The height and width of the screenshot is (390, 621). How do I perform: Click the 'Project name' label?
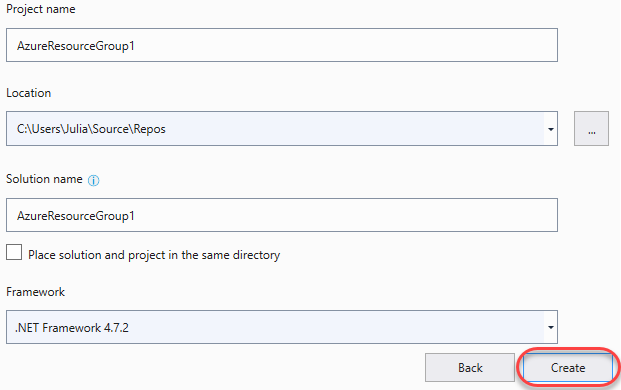[x=41, y=10]
